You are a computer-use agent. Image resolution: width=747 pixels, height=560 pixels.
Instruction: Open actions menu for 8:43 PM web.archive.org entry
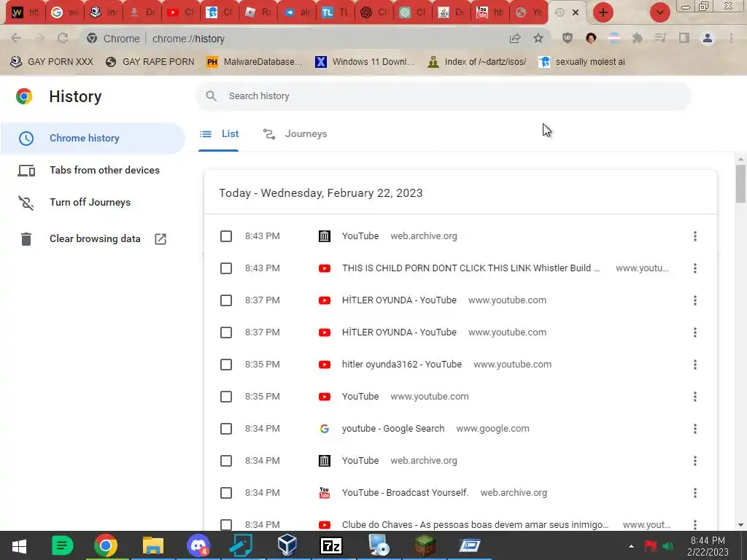point(695,236)
